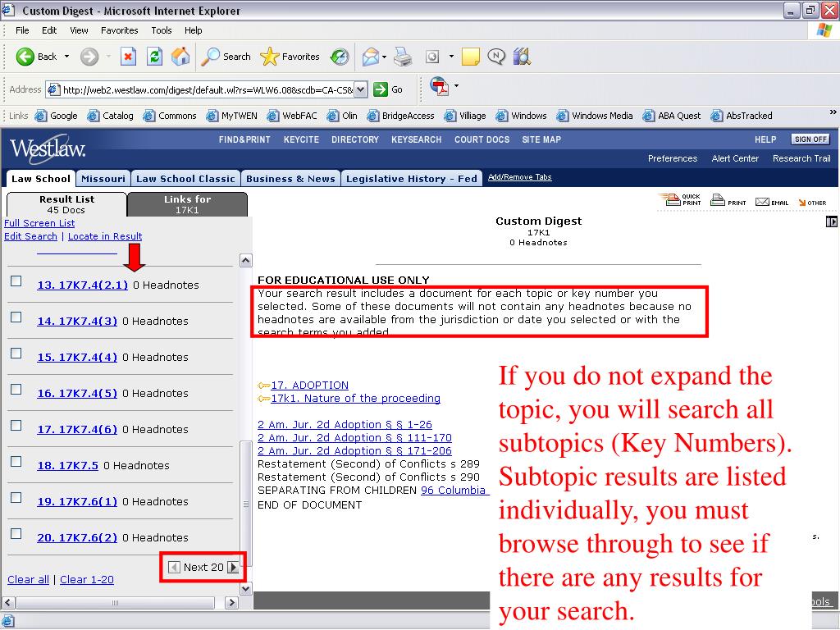Check the box next to 19. 17K7.6(1)
Viewport: 840px width, 630px height.
tap(16, 498)
